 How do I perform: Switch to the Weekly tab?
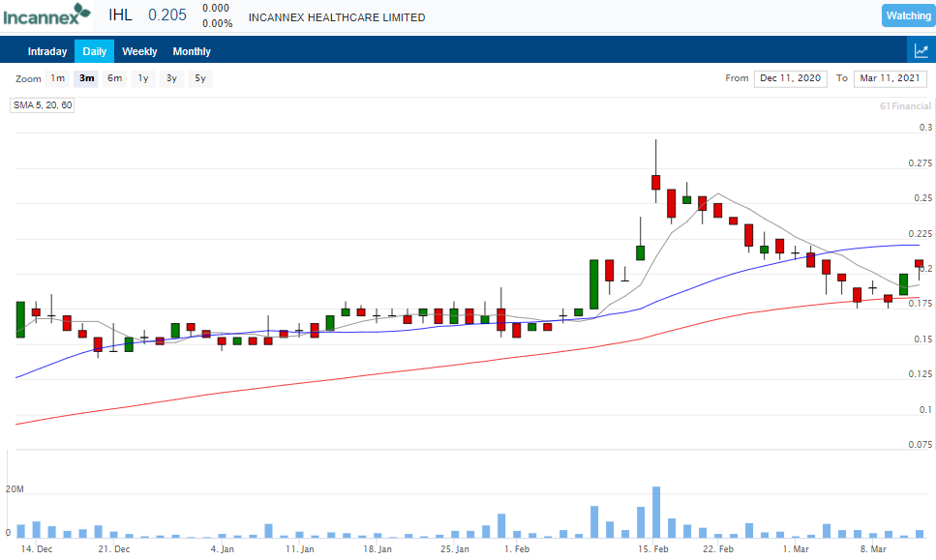pos(139,51)
